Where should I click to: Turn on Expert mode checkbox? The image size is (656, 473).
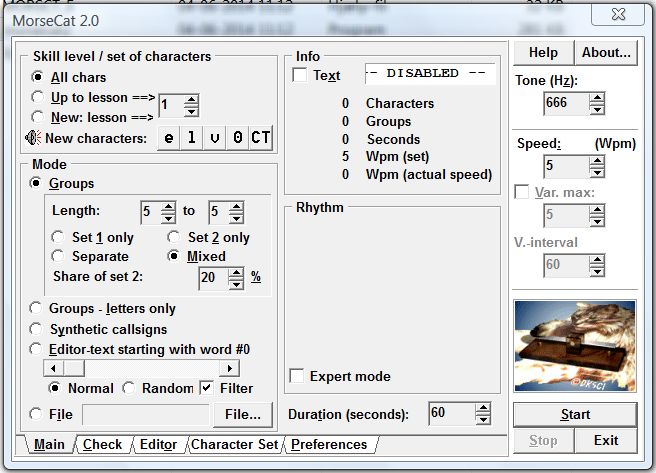pos(297,376)
